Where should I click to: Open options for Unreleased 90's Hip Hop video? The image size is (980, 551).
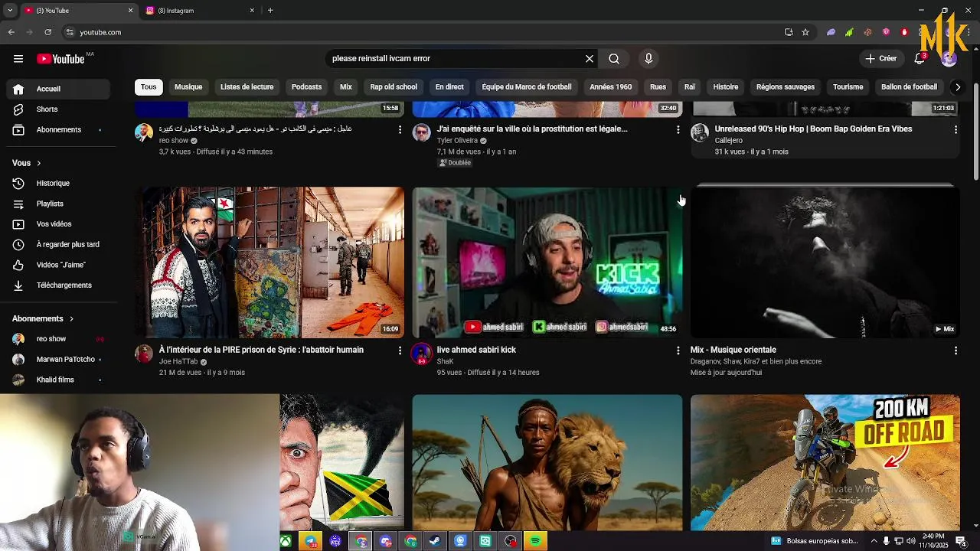pos(955,130)
